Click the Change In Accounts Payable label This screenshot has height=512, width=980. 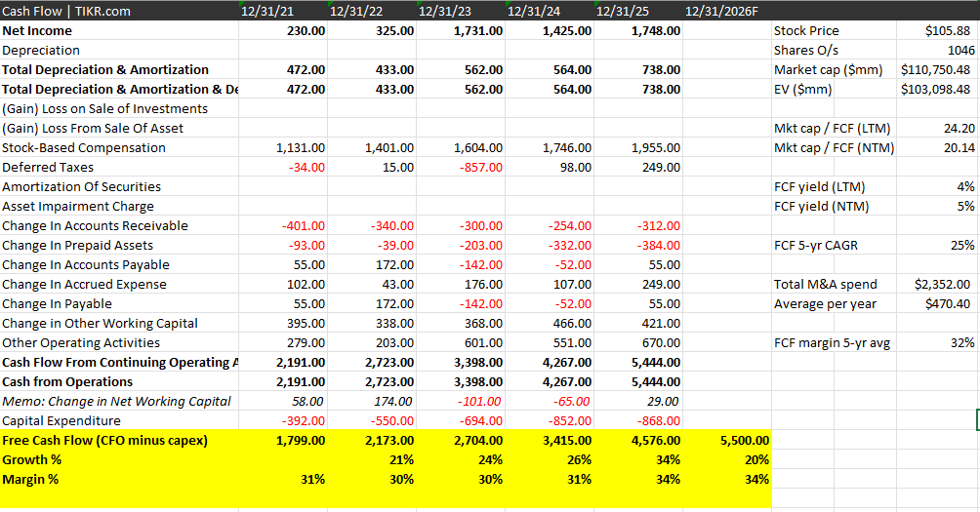click(86, 264)
